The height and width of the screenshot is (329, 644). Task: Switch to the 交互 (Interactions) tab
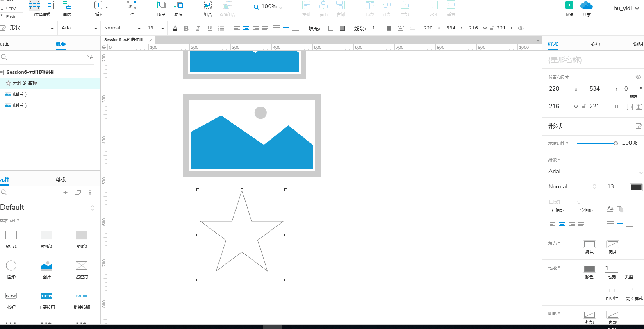(595, 44)
